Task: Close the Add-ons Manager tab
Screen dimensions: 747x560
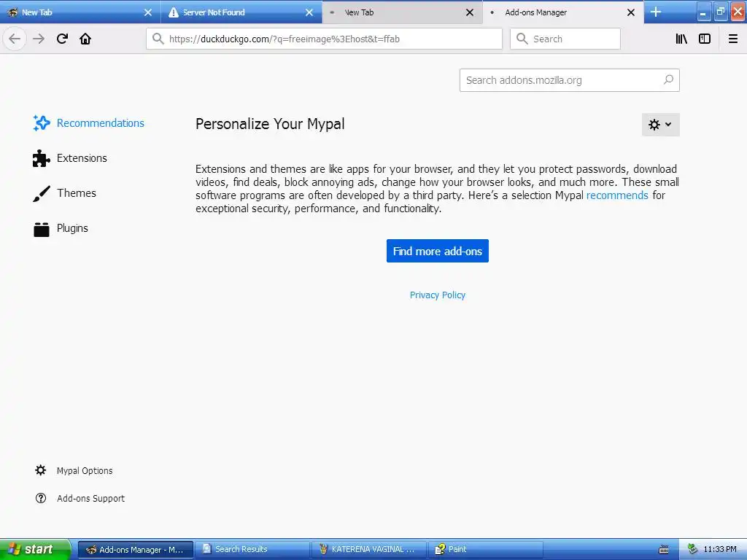Action: click(x=631, y=12)
